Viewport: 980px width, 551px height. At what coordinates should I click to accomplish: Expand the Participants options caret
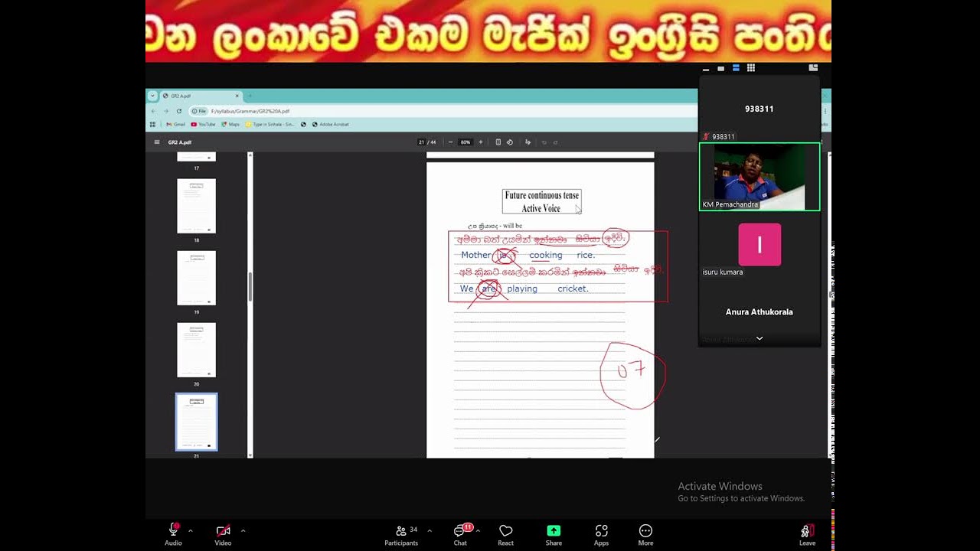click(x=430, y=530)
